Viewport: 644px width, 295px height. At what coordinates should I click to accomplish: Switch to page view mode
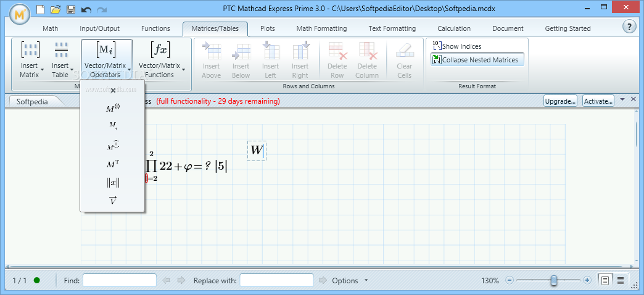tap(605, 281)
